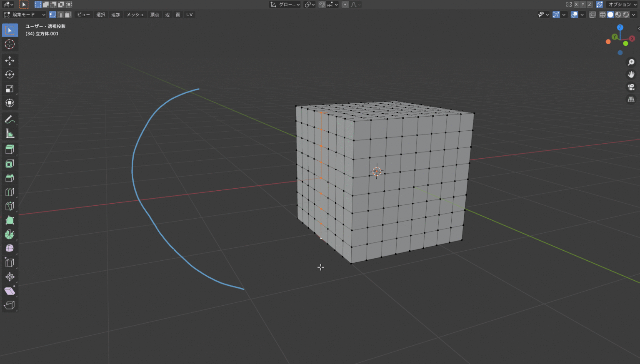Image resolution: width=640 pixels, height=364 pixels.
Task: Enable face select mode in the header
Action: click(x=68, y=15)
